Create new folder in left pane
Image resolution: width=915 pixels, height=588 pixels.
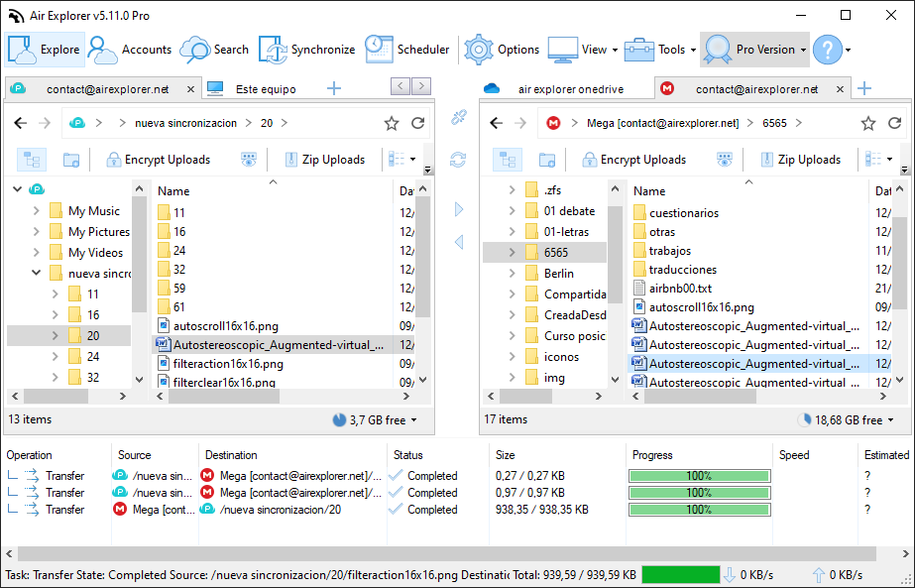coord(71,160)
